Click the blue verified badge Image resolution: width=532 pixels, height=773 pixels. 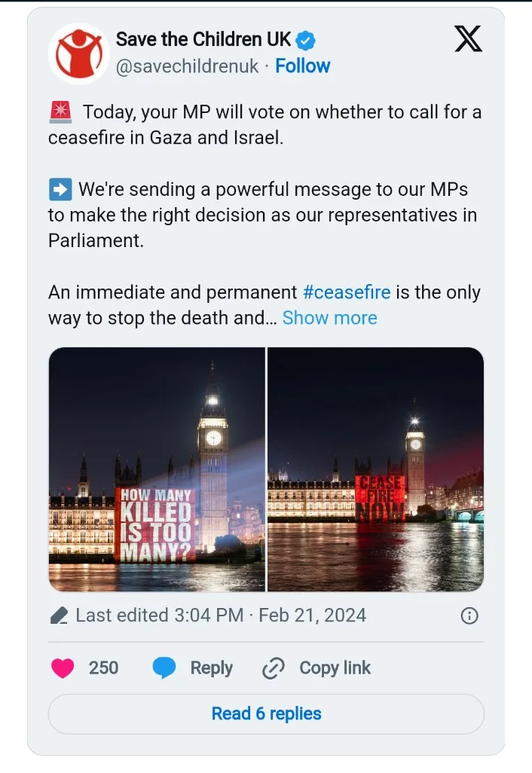(306, 41)
